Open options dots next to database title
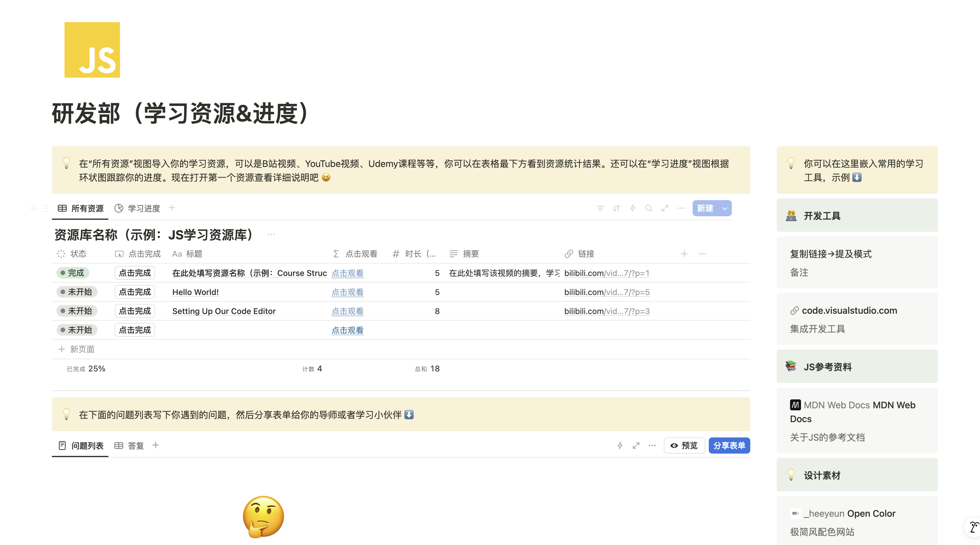The width and height of the screenshot is (980, 545). [271, 234]
